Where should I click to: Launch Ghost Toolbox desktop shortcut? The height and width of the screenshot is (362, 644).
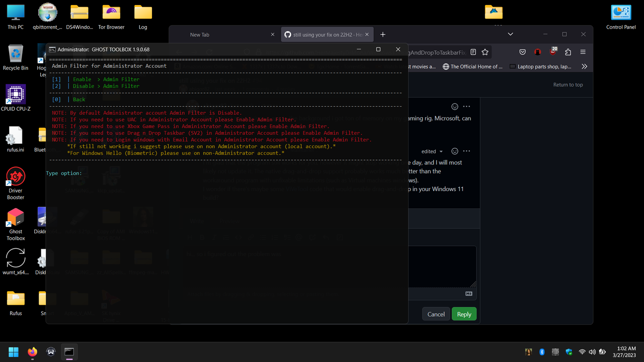pos(16,224)
